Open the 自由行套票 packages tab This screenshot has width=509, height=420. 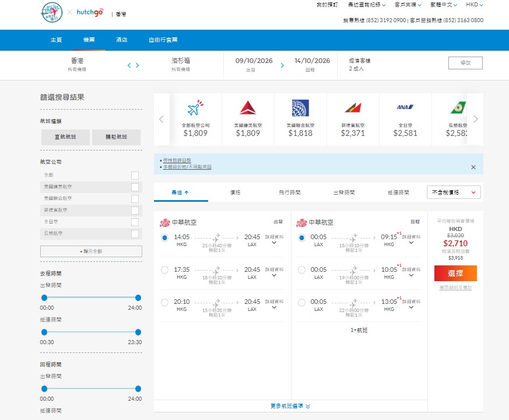(163, 40)
